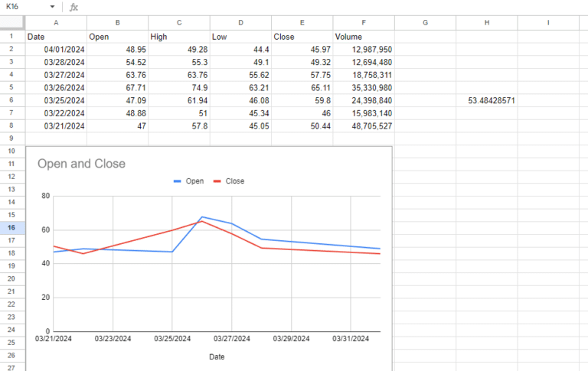Image resolution: width=588 pixels, height=371 pixels.
Task: Click close value 45.97
Action: tap(302, 50)
